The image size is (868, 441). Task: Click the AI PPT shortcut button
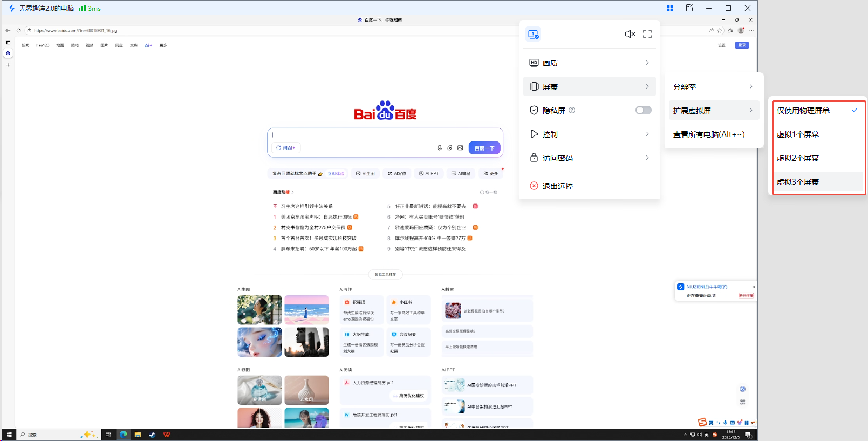point(429,174)
